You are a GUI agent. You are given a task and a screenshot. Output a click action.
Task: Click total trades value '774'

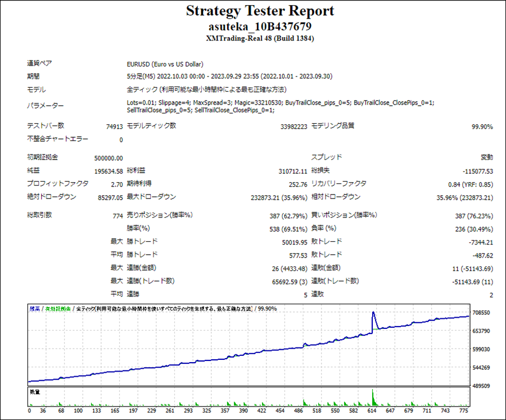[x=118, y=216]
